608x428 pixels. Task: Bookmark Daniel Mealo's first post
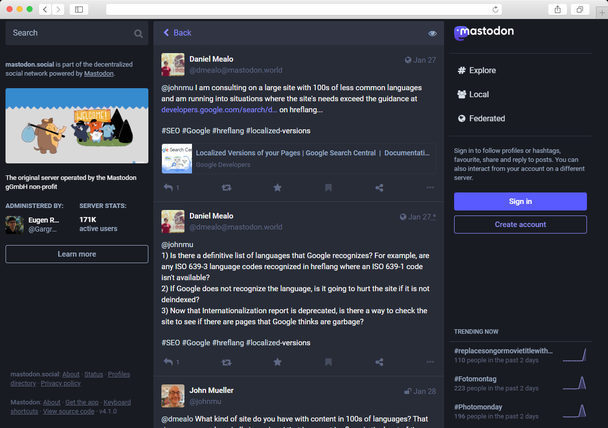(x=328, y=188)
